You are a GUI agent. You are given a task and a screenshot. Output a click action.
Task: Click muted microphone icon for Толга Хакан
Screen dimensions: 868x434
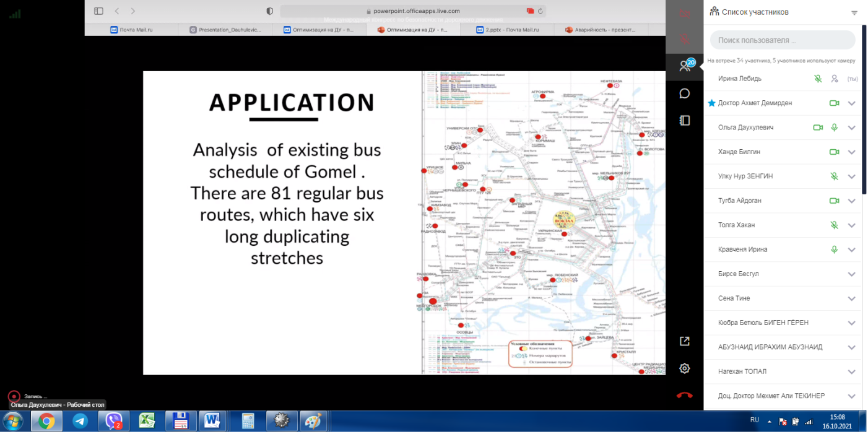point(835,225)
